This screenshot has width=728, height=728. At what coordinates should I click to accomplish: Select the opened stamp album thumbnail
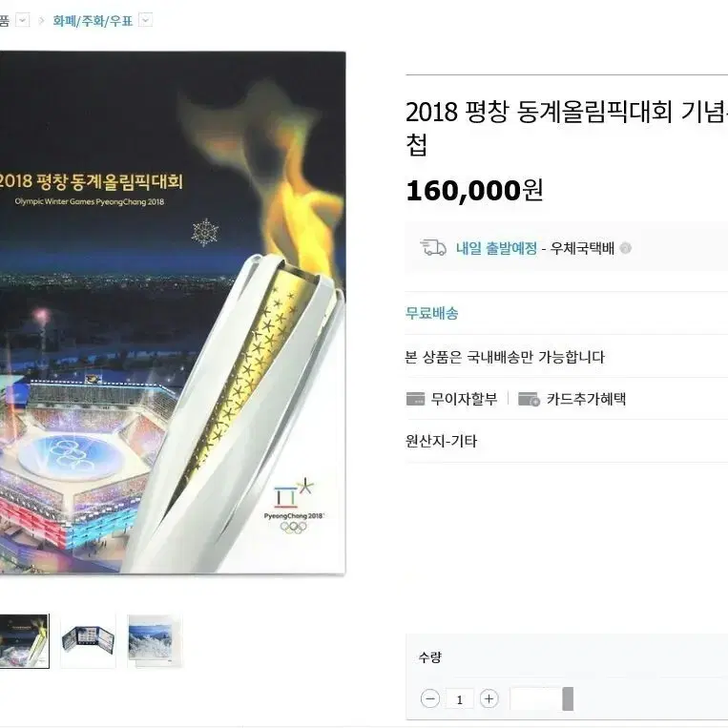click(88, 641)
